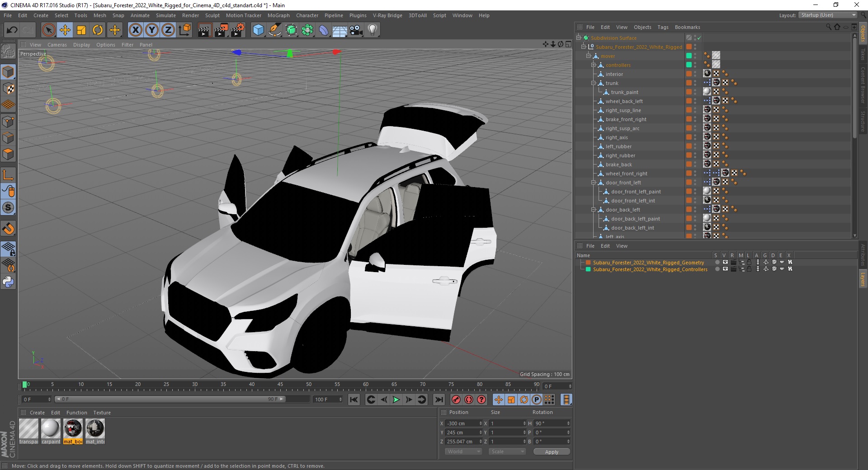Open Object Manager Tags menu
Viewport: 868px width, 470px height.
(x=663, y=27)
